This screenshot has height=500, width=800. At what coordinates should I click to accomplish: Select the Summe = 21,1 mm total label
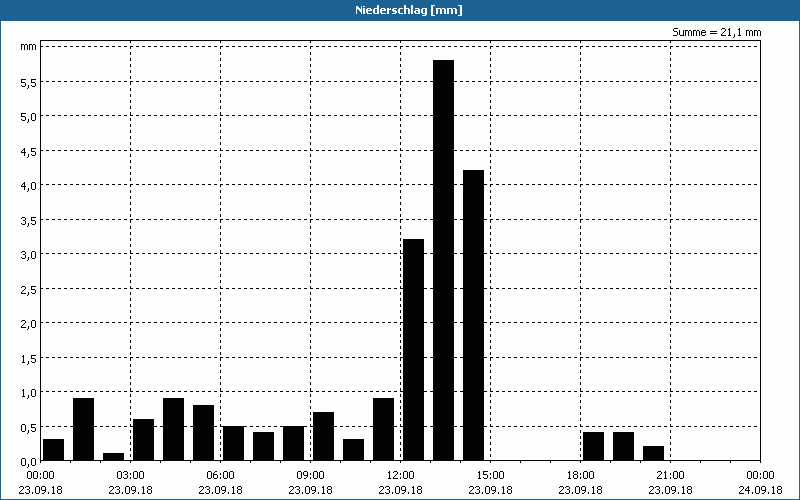[716, 32]
